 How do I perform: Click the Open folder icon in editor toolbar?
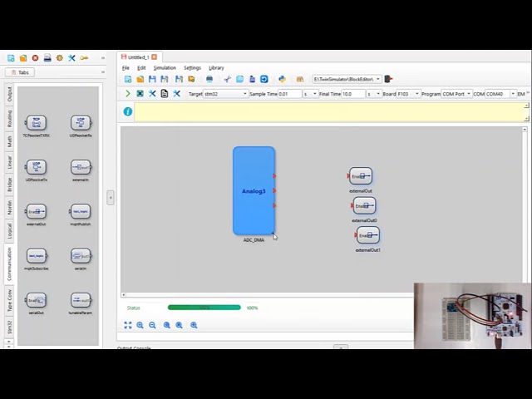pos(140,79)
